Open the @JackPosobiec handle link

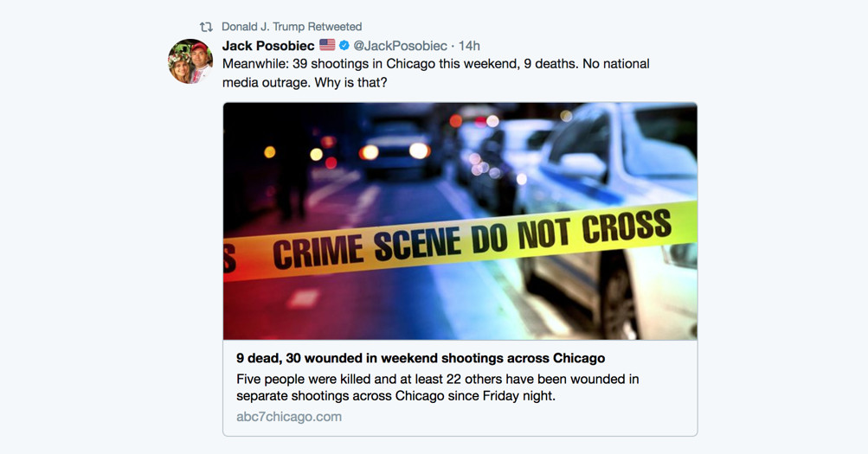point(400,45)
